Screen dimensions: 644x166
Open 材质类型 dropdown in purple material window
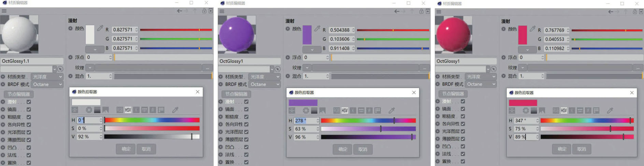(x=264, y=77)
